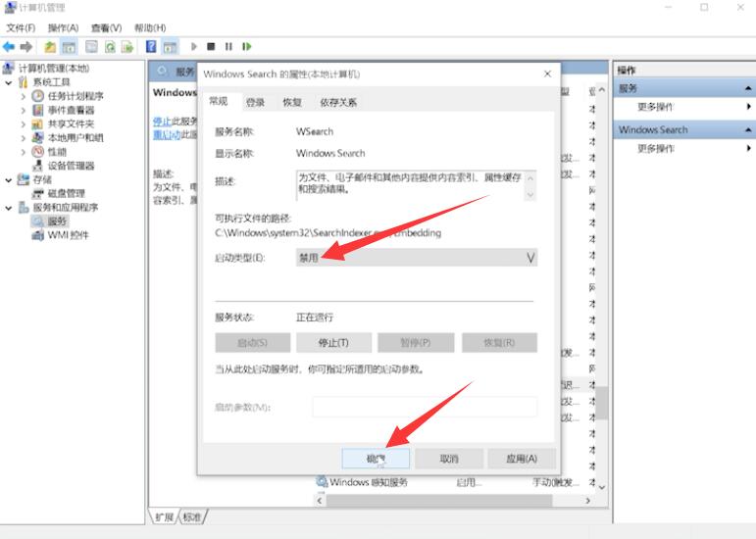
Task: Click the Pause service toolbar icon
Action: pyautogui.click(x=228, y=47)
